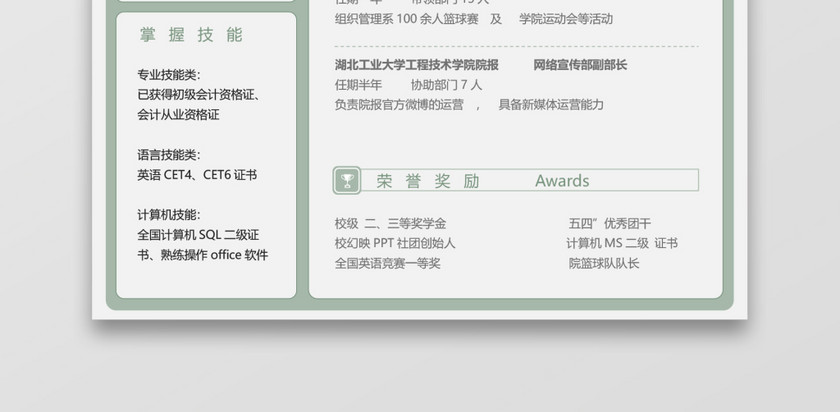Click the text 英语 CET4、CET6 证书
840x412 pixels.
coord(197,175)
